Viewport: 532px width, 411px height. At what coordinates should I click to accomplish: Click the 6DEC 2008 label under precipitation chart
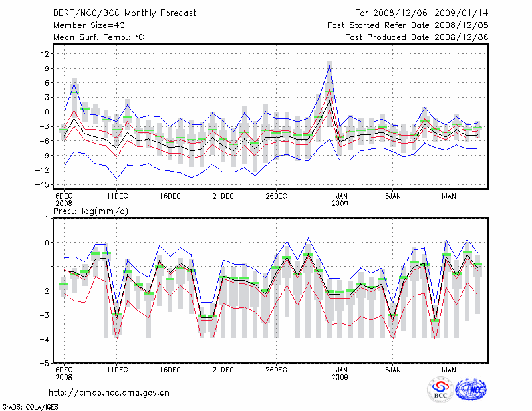[63, 372]
